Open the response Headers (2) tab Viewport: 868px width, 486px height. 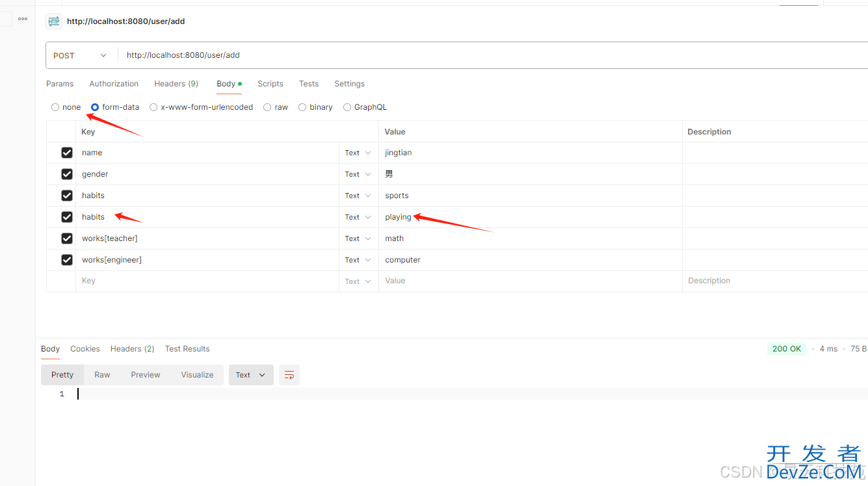(132, 349)
